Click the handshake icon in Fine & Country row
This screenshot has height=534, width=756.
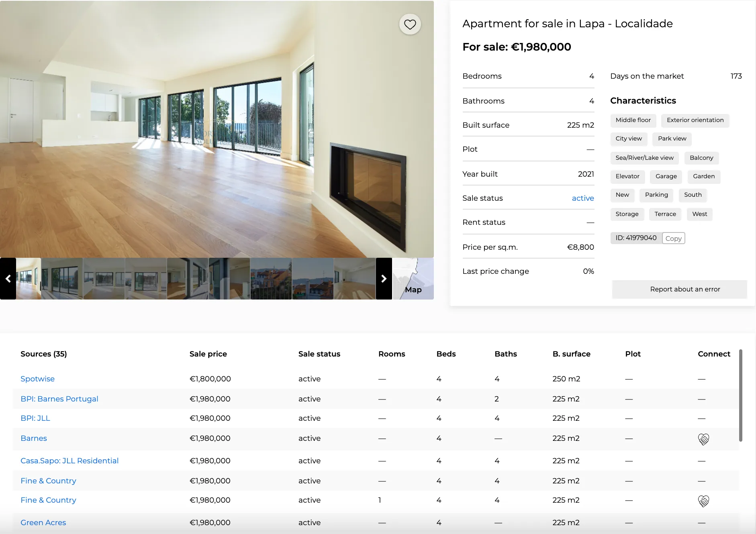(703, 501)
